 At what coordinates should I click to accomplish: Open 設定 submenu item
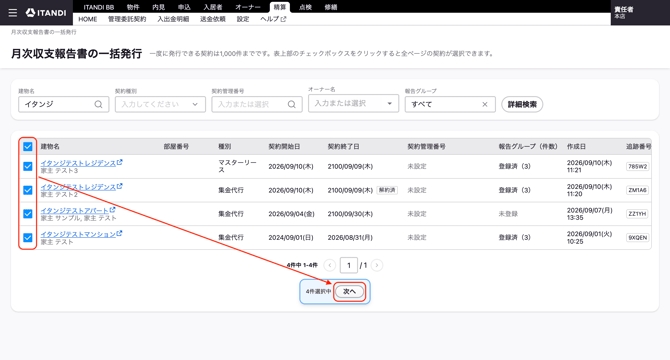point(243,19)
